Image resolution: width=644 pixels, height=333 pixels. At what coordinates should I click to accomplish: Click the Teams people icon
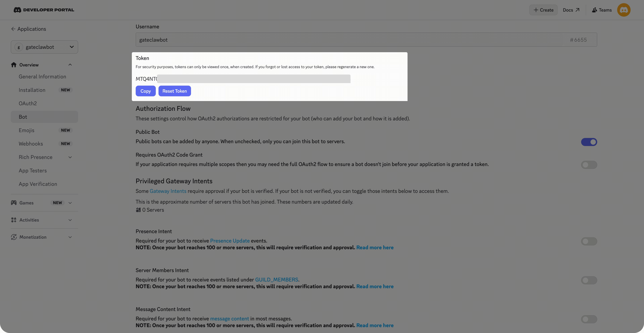click(x=594, y=10)
